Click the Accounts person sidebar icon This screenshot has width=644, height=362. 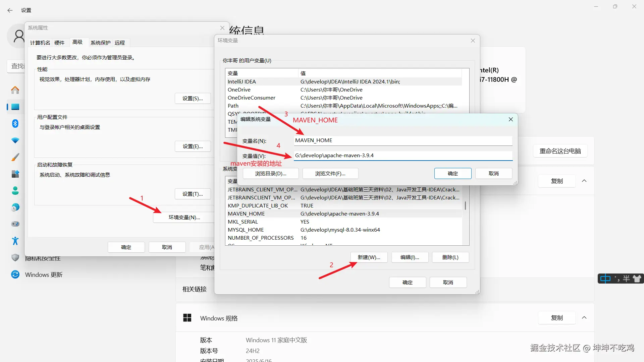[15, 191]
